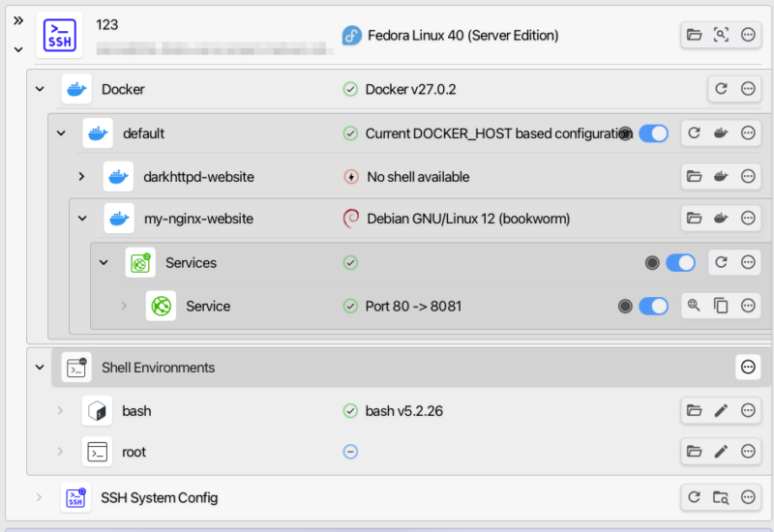This screenshot has width=774, height=532.
Task: Click the darkhttpd-website label
Action: 198,177
